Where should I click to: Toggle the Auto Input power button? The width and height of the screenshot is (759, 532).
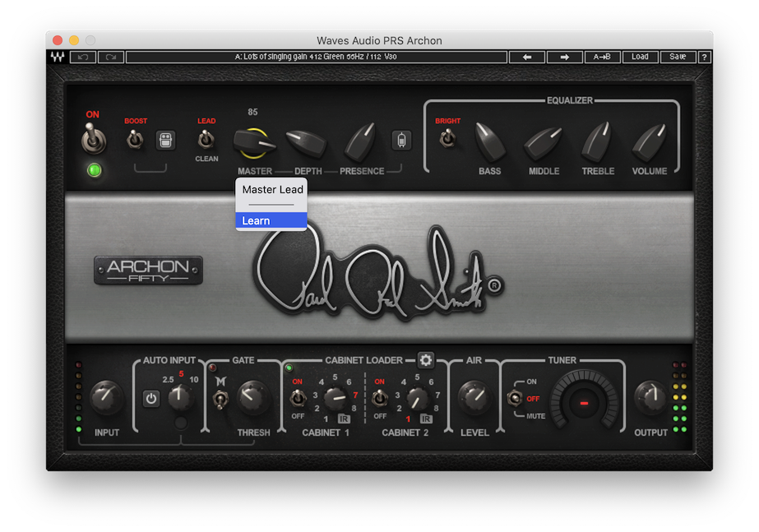151,399
